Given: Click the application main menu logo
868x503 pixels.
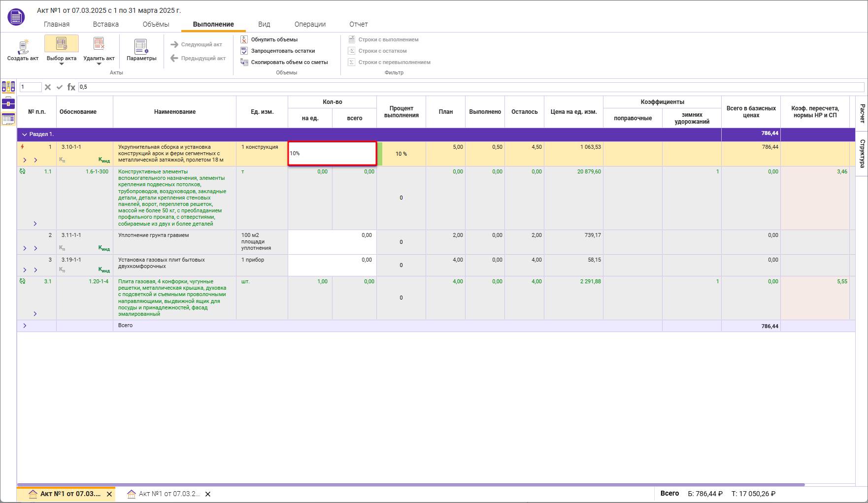Looking at the screenshot, I should (x=16, y=17).
